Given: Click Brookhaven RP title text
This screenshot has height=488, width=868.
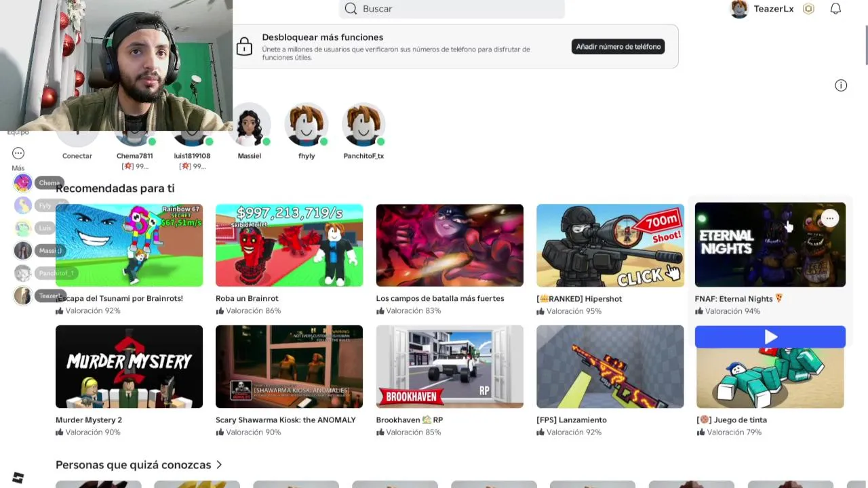Looking at the screenshot, I should pyautogui.click(x=410, y=420).
